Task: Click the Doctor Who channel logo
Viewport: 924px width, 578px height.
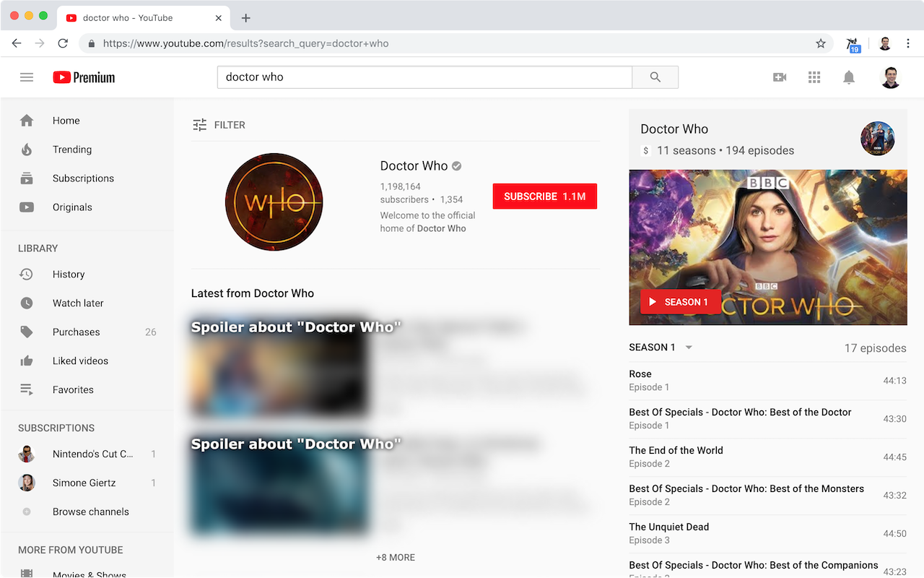Action: (x=274, y=202)
